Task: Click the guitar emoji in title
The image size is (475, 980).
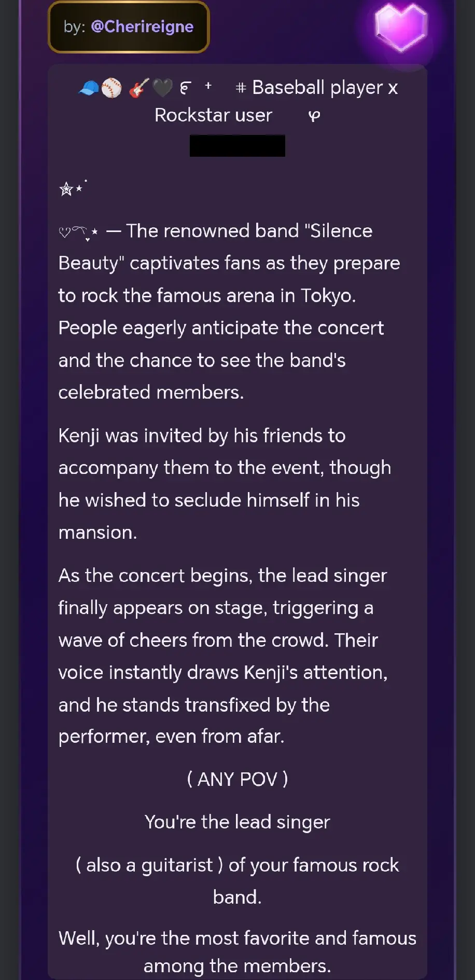Action: click(x=139, y=88)
